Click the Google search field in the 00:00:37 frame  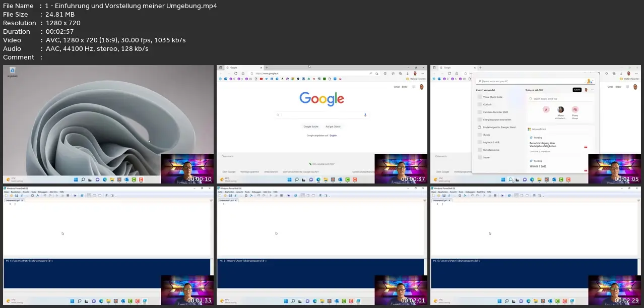pos(323,115)
